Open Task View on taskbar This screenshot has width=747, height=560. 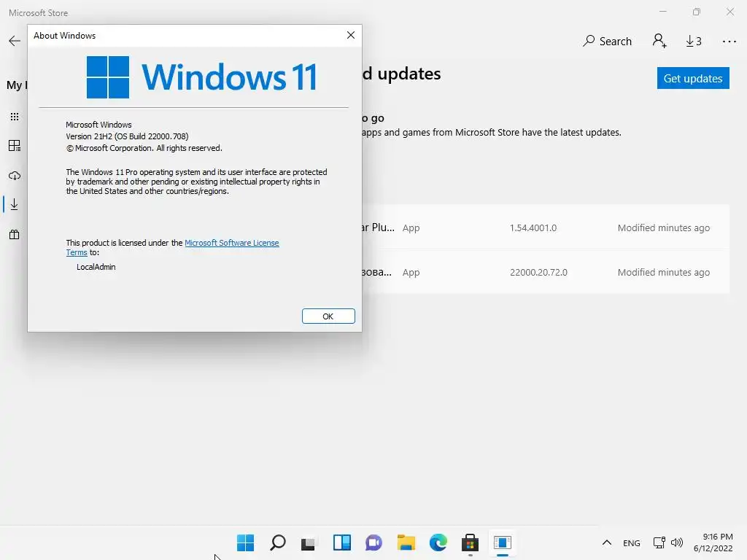pyautogui.click(x=309, y=542)
